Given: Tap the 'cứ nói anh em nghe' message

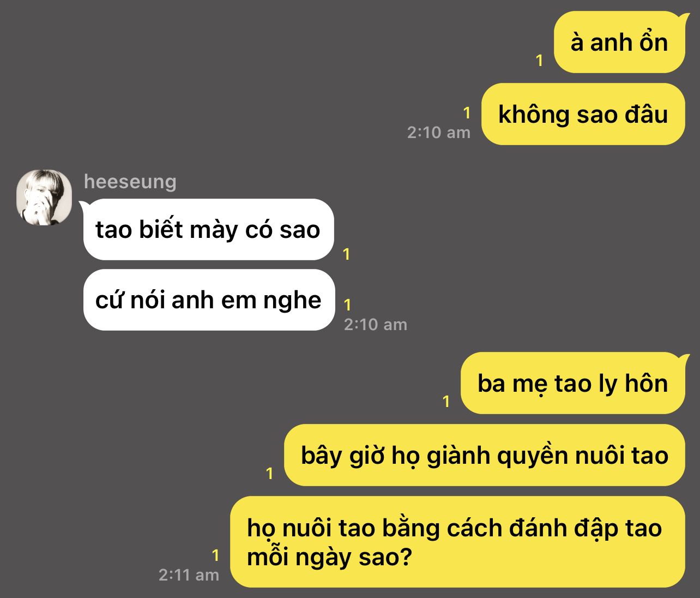Looking at the screenshot, I should point(209,300).
